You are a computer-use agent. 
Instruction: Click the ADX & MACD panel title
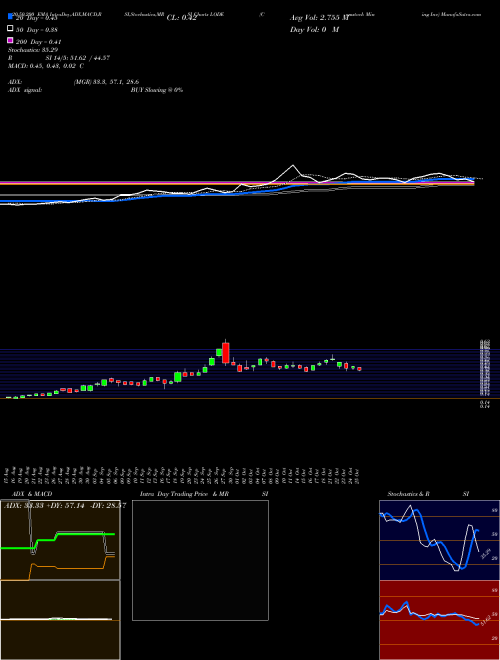click(32, 494)
